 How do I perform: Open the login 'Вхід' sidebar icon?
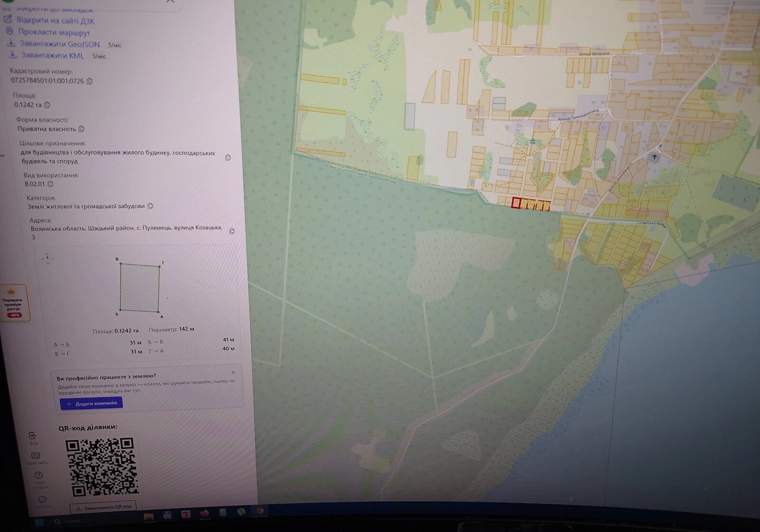point(33,438)
